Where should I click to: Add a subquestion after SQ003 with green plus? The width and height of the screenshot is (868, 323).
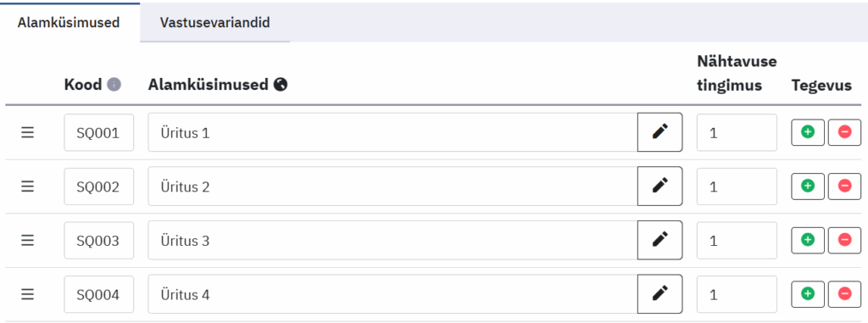tap(808, 241)
